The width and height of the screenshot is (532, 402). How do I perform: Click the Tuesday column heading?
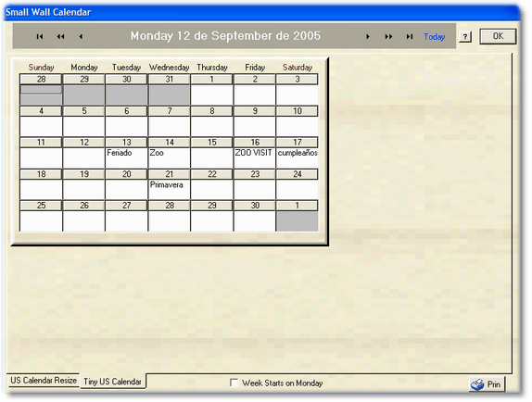[x=126, y=67]
